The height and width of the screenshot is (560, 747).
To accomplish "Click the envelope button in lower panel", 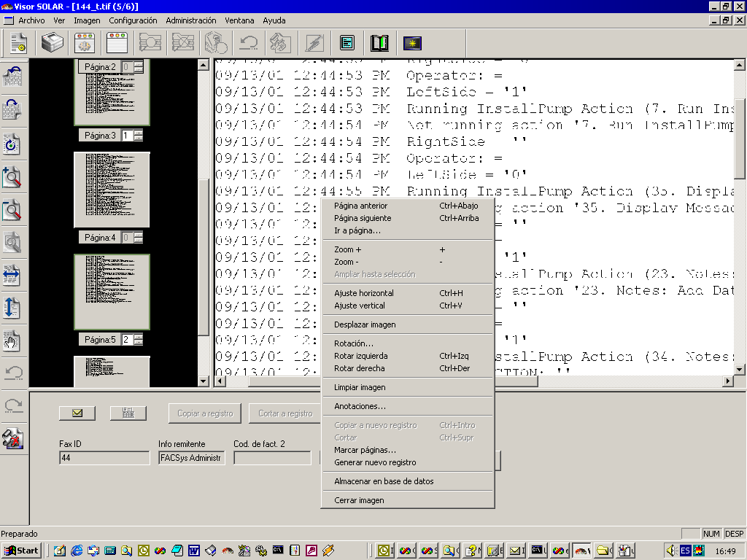I will click(x=77, y=413).
